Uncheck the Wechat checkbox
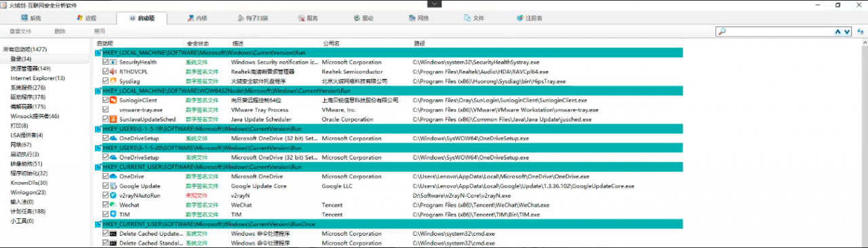Screen dimensions: 868x248 [x=105, y=205]
